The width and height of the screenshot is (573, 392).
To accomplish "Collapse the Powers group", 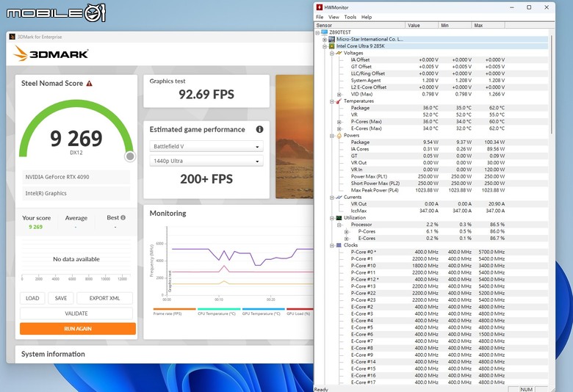I will pos(332,136).
